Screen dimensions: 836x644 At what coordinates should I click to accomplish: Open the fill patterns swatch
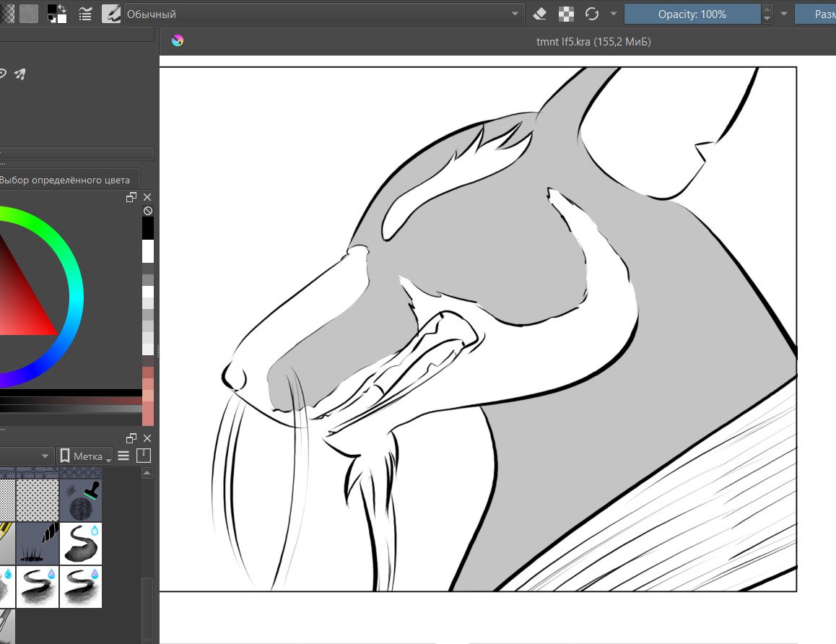coord(29,14)
